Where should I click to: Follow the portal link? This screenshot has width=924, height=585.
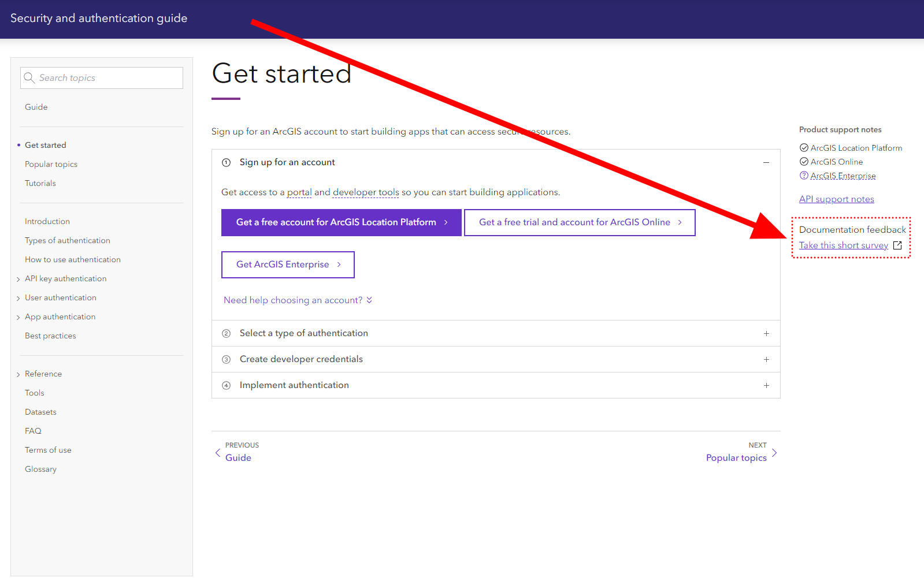click(299, 192)
